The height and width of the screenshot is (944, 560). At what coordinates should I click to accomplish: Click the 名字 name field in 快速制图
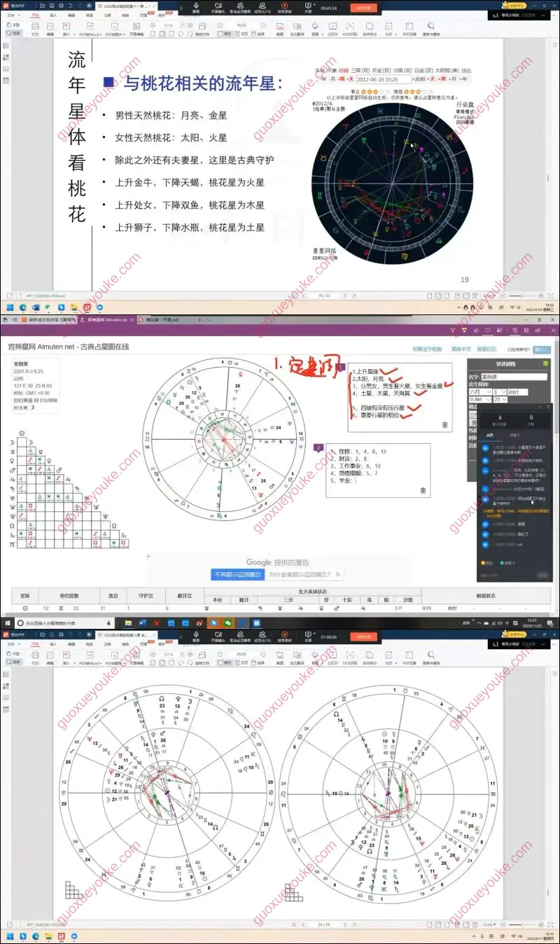514,377
